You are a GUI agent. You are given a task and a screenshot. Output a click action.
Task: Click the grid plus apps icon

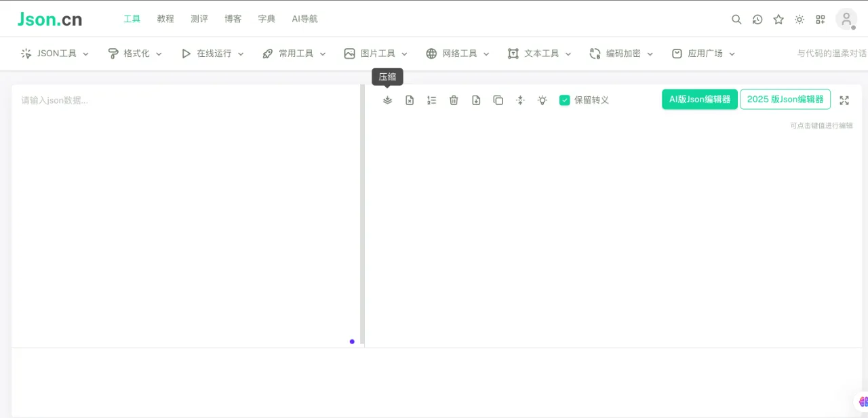[821, 20]
